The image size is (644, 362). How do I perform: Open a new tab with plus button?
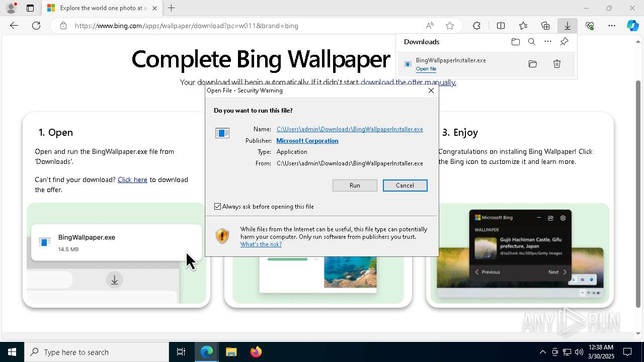click(172, 8)
